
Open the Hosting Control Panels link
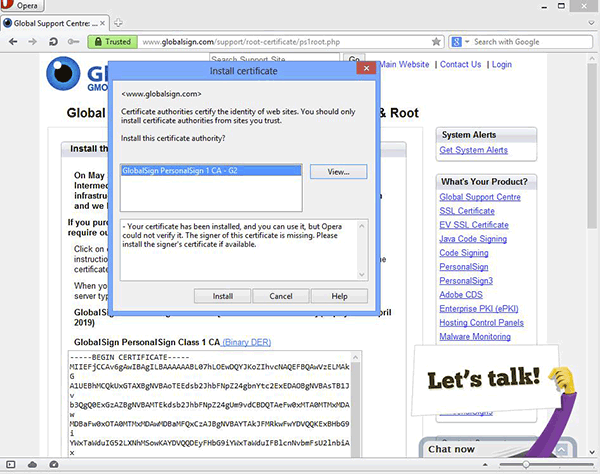coord(481,323)
